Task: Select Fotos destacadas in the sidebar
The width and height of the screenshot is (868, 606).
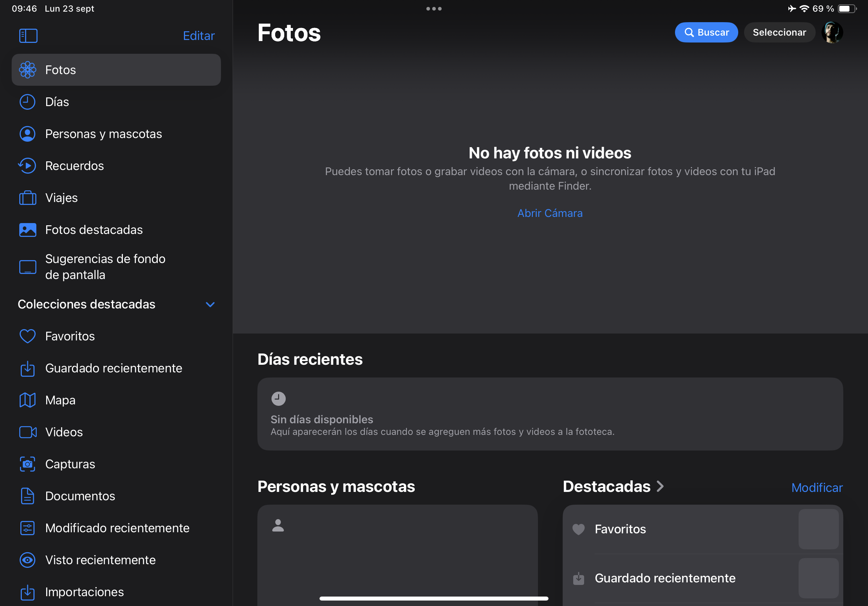Action: pos(94,230)
